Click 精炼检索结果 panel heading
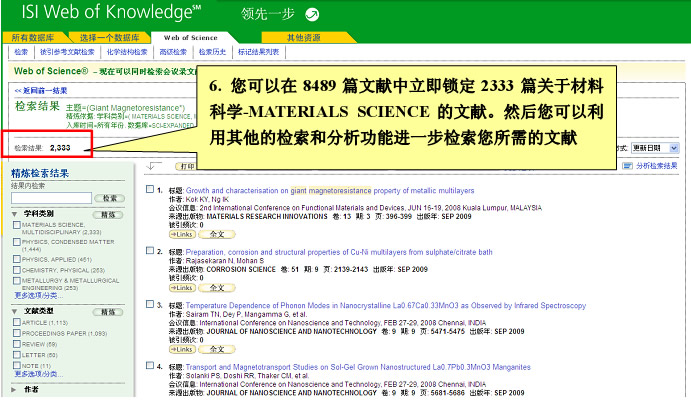The height and width of the screenshot is (400, 691). pyautogui.click(x=40, y=174)
